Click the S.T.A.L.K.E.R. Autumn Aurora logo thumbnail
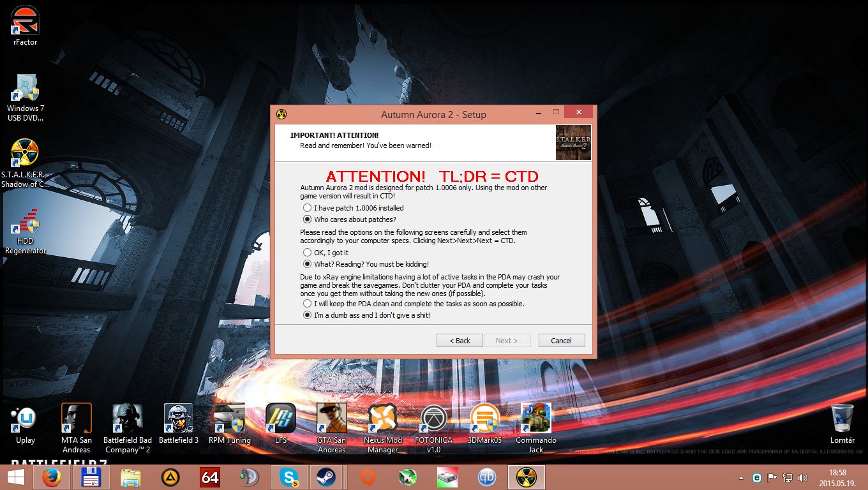 pos(573,142)
